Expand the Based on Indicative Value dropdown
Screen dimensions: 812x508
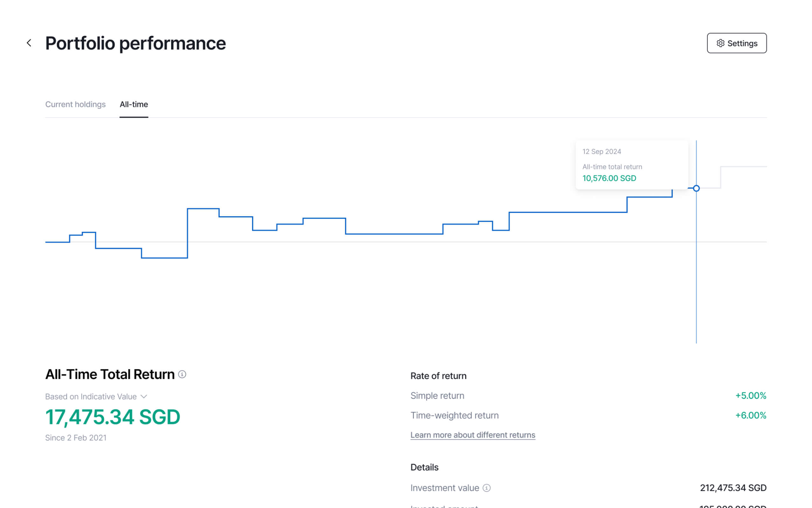pyautogui.click(x=96, y=397)
